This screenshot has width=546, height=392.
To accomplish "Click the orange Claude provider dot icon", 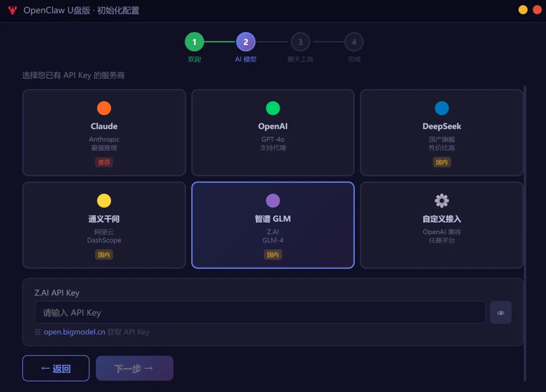I will pos(104,108).
